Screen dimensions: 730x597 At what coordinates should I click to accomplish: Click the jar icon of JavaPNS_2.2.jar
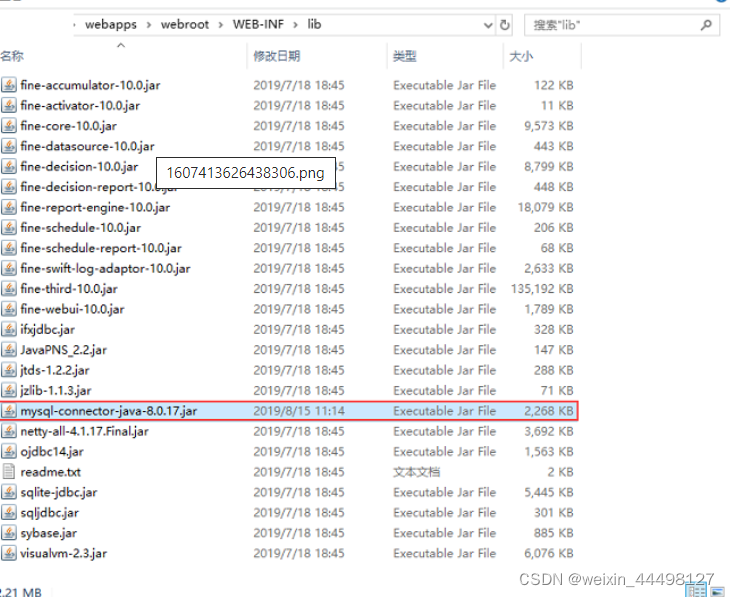pyautogui.click(x=8, y=350)
